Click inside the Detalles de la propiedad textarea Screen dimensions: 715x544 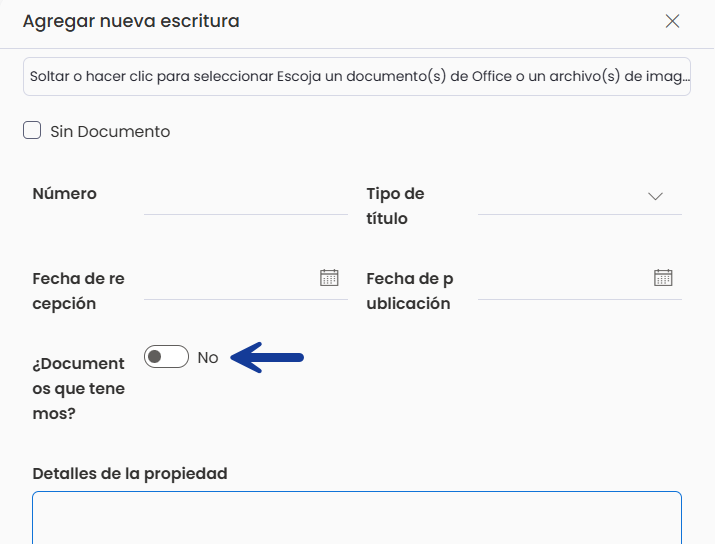[357, 518]
